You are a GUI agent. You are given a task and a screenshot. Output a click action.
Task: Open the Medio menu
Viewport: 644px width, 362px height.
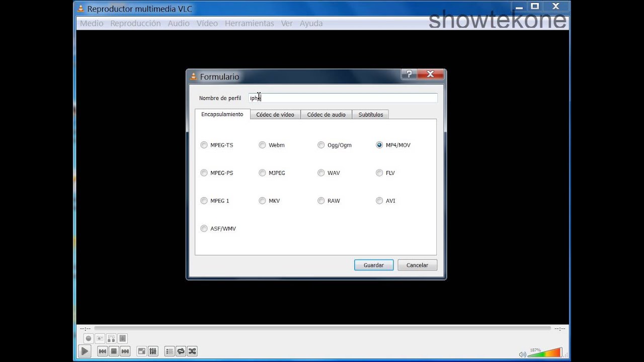[92, 23]
